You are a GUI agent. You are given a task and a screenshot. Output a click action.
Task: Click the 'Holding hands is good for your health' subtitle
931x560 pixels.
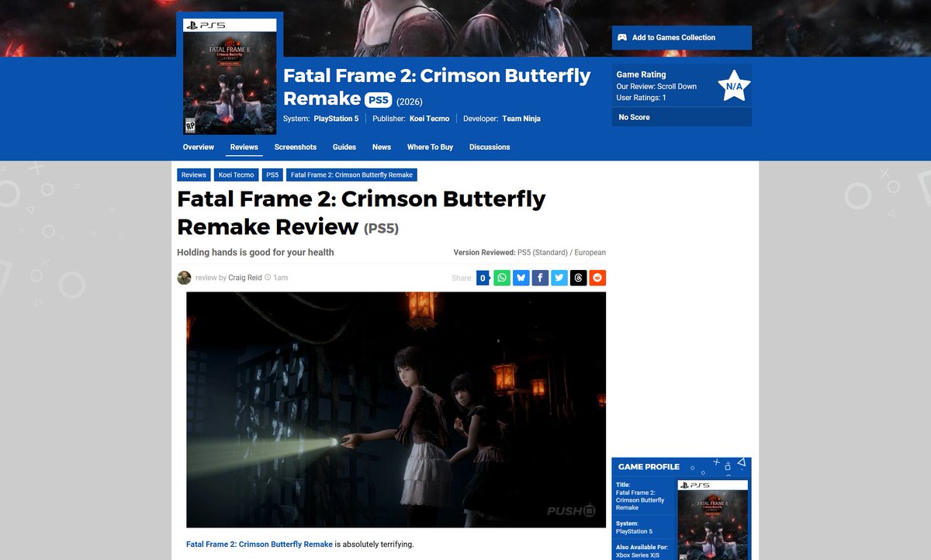tap(255, 252)
